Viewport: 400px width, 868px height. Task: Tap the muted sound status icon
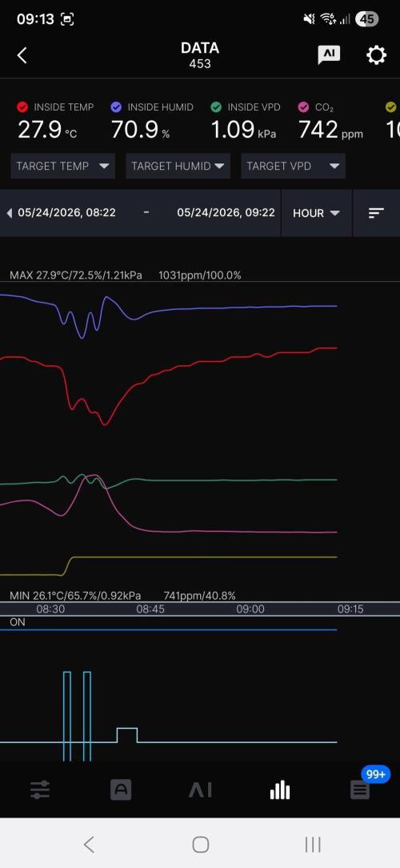pos(310,19)
